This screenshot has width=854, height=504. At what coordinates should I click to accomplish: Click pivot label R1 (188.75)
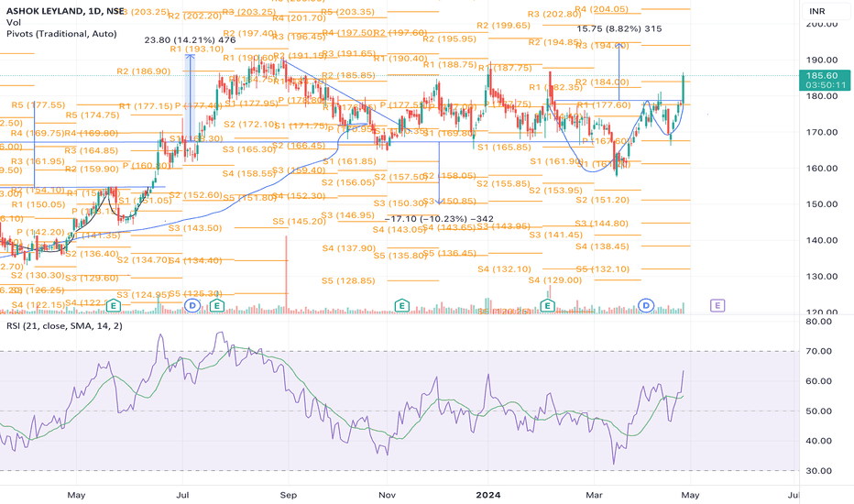click(x=450, y=65)
